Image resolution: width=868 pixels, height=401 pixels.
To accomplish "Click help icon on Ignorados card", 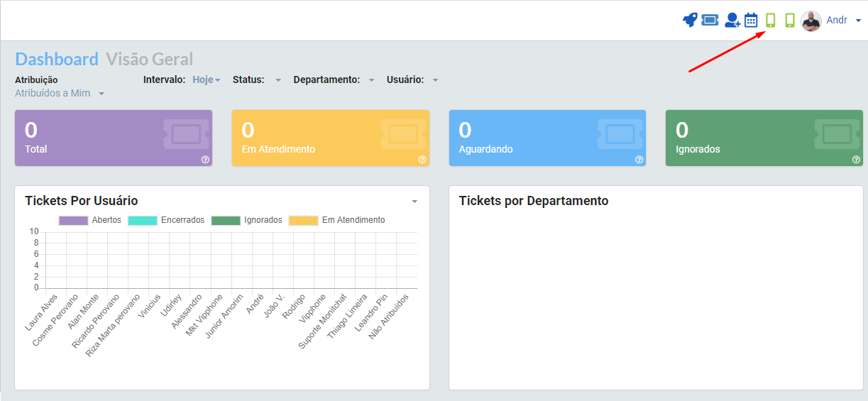I will tap(856, 160).
